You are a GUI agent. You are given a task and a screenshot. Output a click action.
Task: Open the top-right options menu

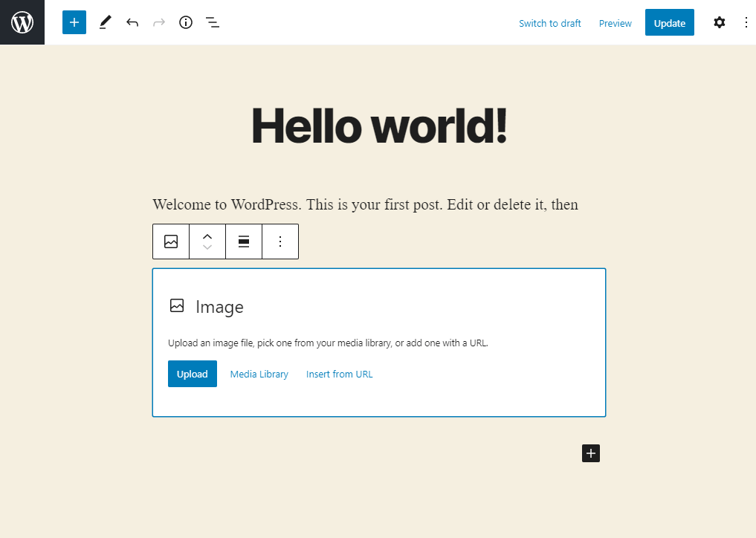(x=746, y=22)
